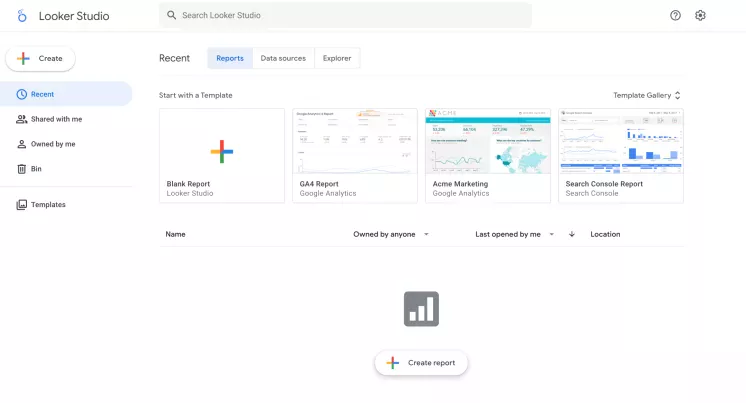Viewport: 746px width, 403px height.
Task: Sort by the Name column header
Action: (x=175, y=234)
